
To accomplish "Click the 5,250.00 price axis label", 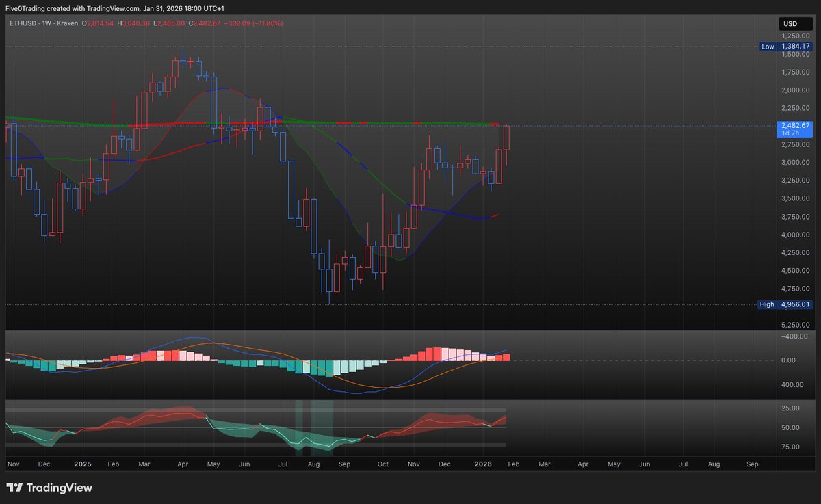I will pyautogui.click(x=796, y=326).
